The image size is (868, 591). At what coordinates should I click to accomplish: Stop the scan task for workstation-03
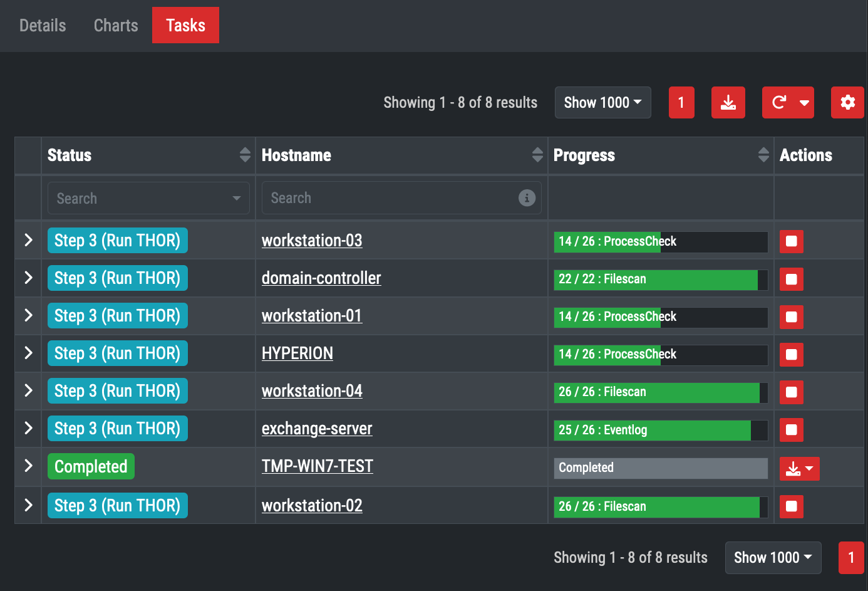(x=791, y=241)
